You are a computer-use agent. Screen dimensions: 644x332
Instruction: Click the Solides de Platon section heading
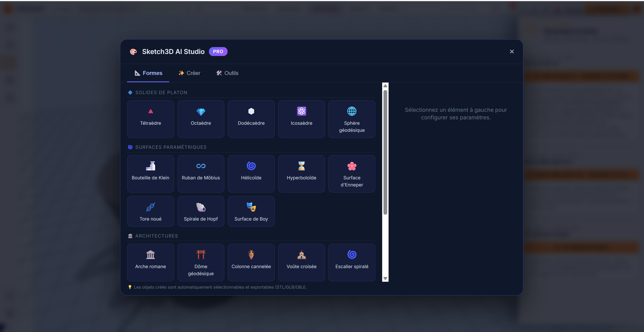click(161, 92)
